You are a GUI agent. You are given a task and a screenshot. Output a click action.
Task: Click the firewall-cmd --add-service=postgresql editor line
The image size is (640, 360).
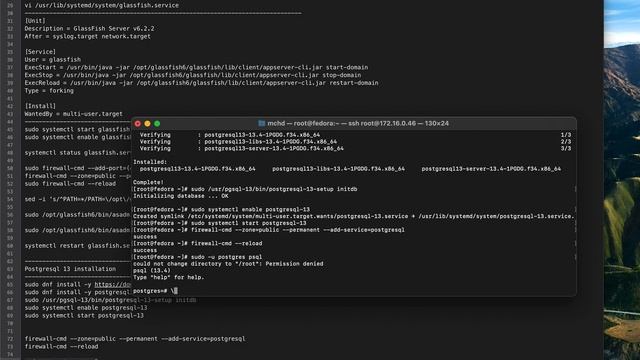(135, 339)
